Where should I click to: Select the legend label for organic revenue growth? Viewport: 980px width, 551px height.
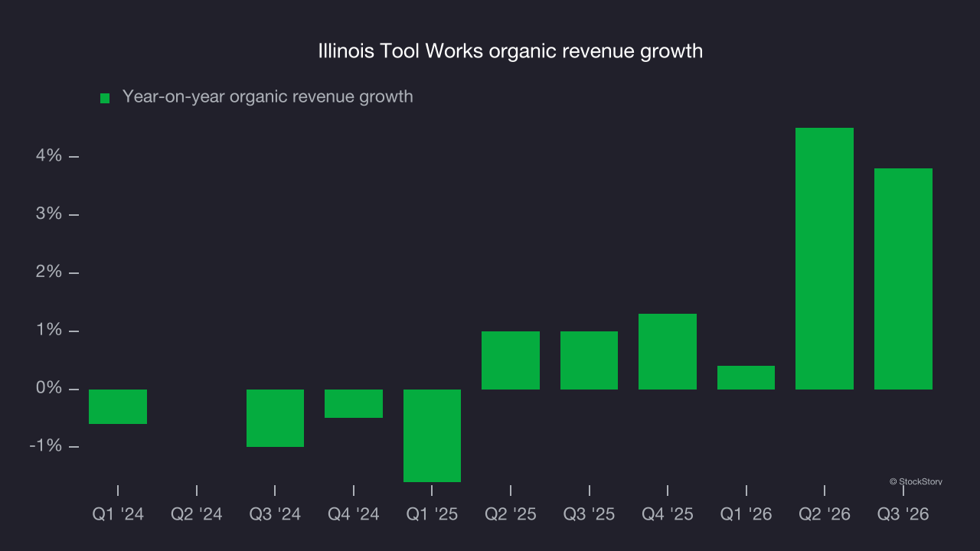coord(268,97)
